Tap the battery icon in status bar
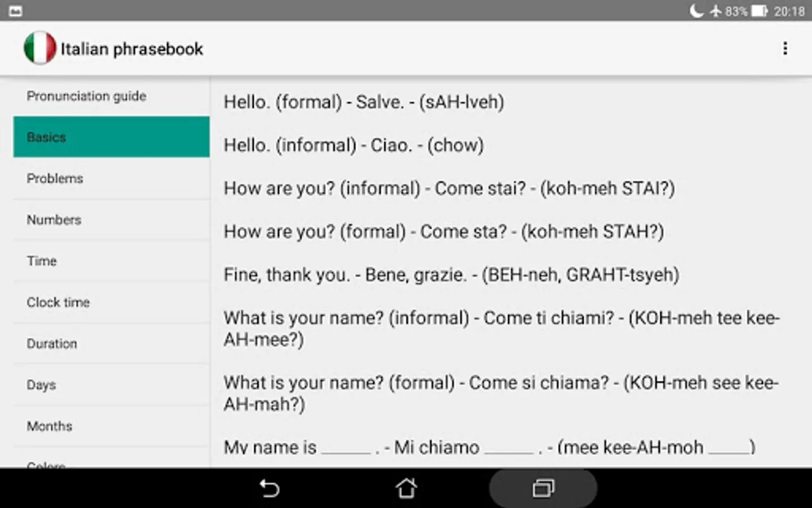Screen dimensions: 812x508 (759, 11)
